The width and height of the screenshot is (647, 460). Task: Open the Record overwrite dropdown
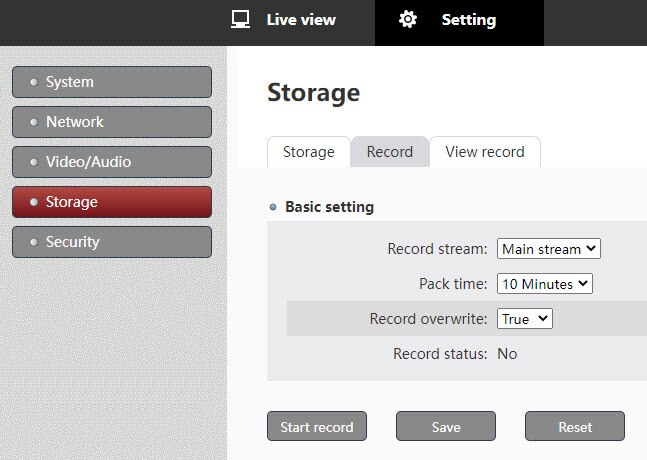point(524,318)
